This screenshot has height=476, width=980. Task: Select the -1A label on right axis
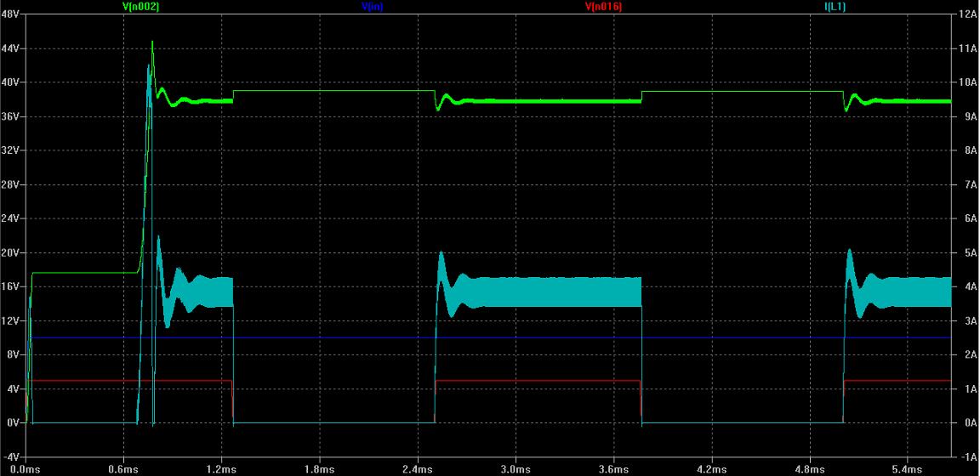pyautogui.click(x=966, y=456)
